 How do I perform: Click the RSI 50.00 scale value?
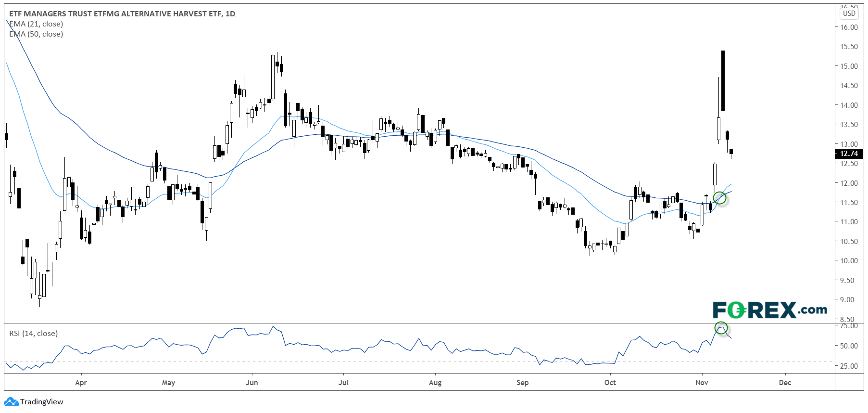click(x=849, y=346)
